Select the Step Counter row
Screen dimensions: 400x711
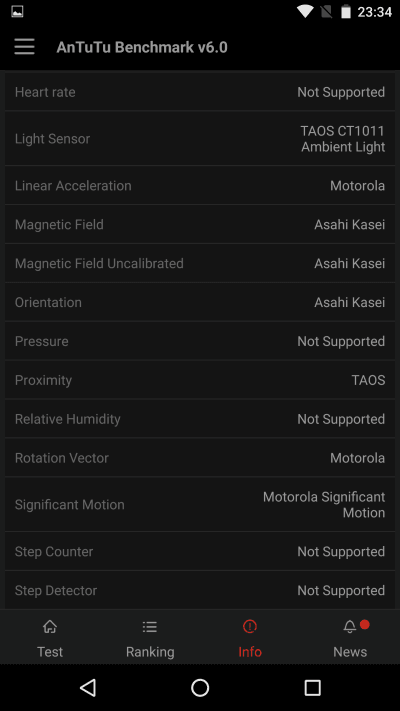tap(200, 551)
